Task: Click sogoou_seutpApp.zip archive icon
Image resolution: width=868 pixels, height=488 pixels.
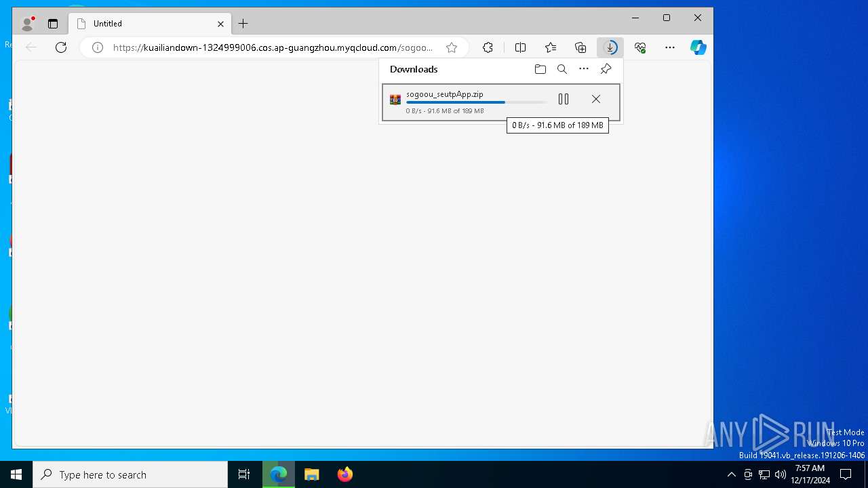Action: (x=395, y=100)
